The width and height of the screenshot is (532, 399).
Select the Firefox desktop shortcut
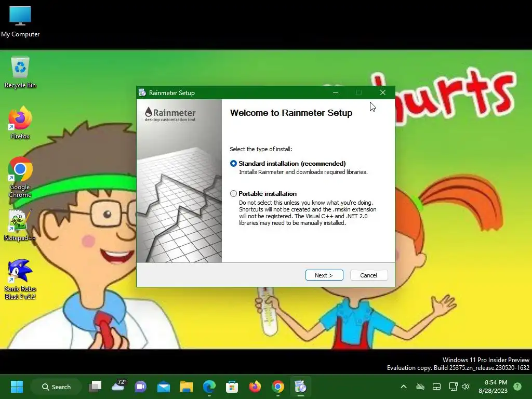20,123
